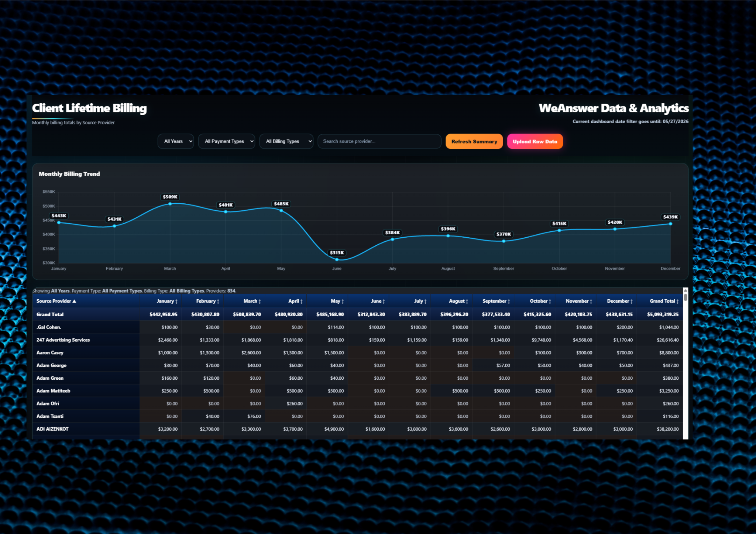This screenshot has width=756, height=534.
Task: Click the February $431K chart data point
Action: tap(114, 226)
